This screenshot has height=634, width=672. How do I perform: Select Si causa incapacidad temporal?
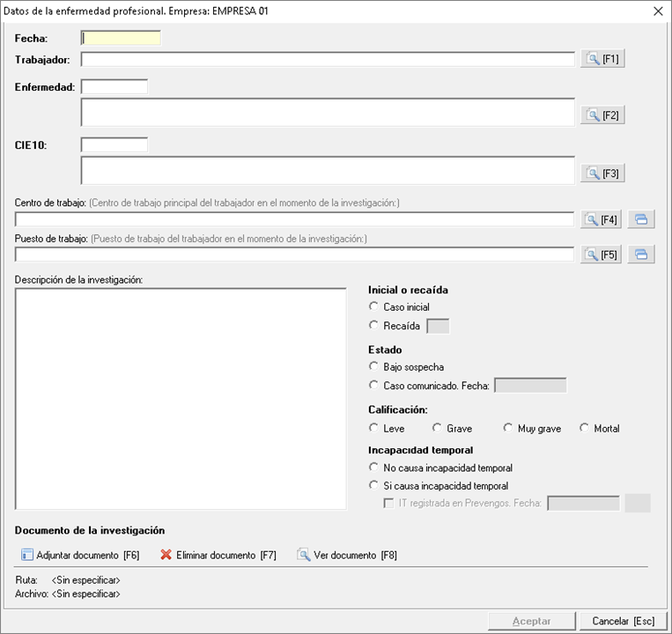[x=374, y=485]
